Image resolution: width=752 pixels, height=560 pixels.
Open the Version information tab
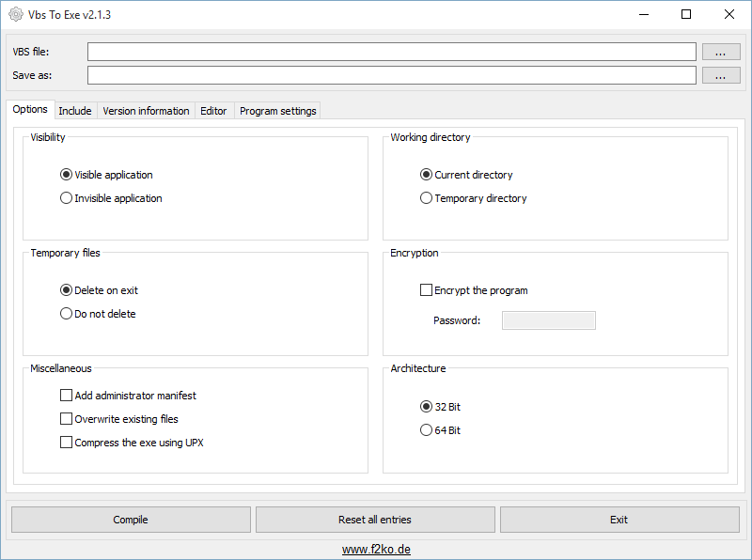146,111
